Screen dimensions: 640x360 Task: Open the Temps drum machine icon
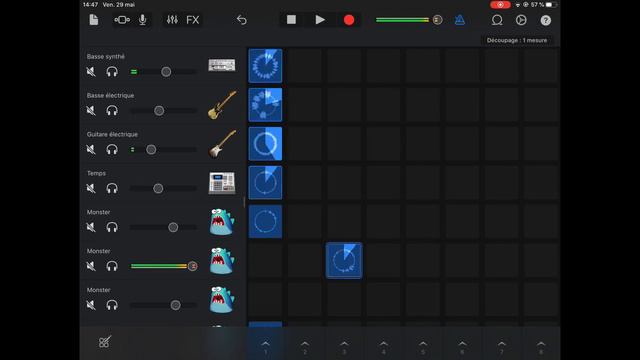pos(222,183)
